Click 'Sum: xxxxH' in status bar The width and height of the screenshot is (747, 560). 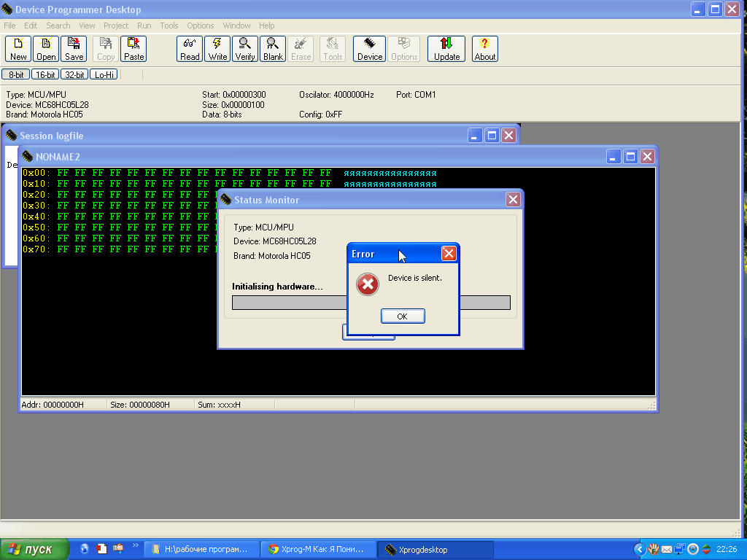[x=219, y=405]
